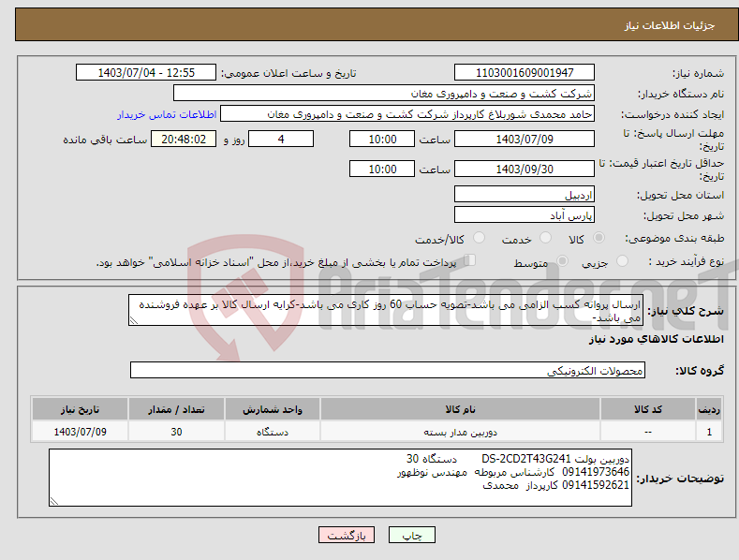Click the announcement date field 1403/07/04 - 12:55
Screen dimensions: 739x560
pos(145,73)
